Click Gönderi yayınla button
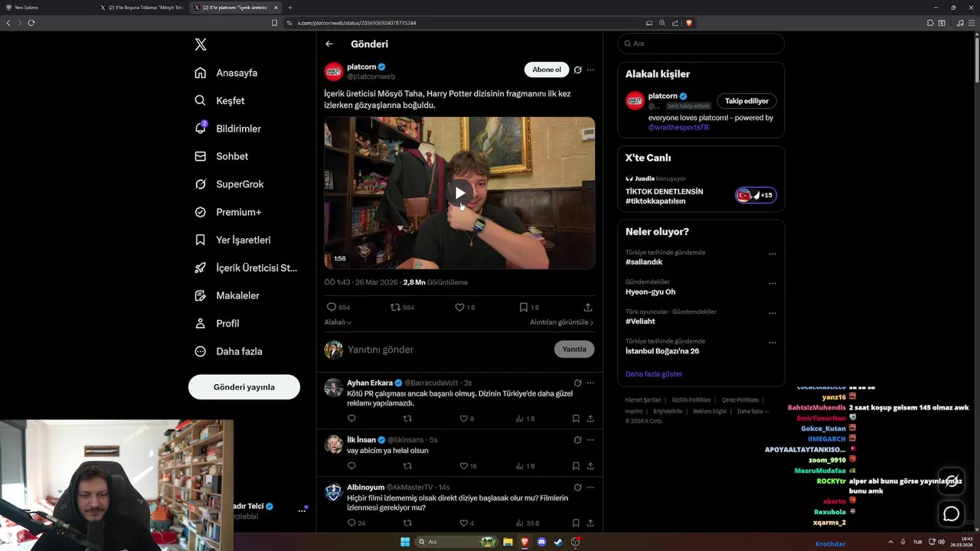The width and height of the screenshot is (980, 551). click(x=244, y=387)
